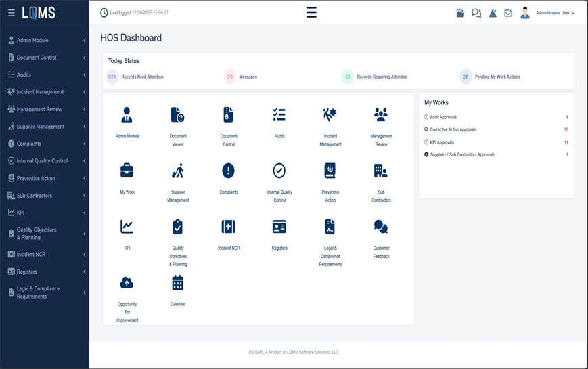Expand Audits in the sidebar

pyautogui.click(x=45, y=74)
